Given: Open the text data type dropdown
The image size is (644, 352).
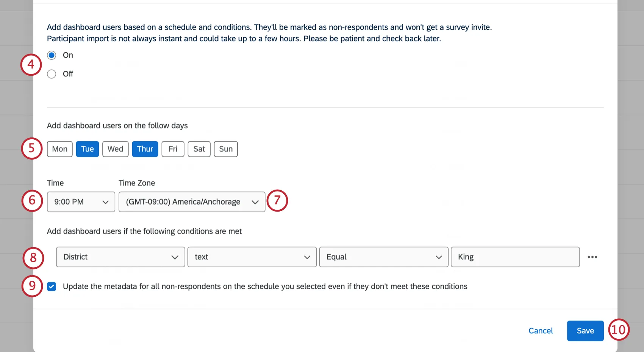Looking at the screenshot, I should (252, 257).
